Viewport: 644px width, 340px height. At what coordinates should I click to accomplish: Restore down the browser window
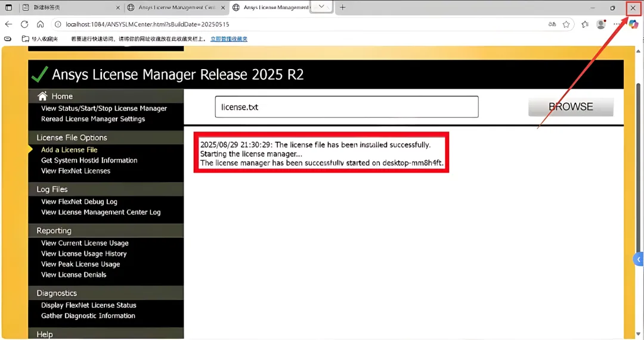point(612,7)
